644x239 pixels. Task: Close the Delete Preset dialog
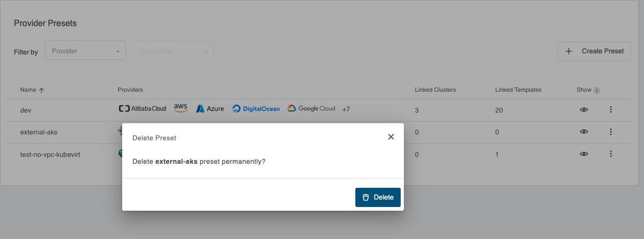391,137
